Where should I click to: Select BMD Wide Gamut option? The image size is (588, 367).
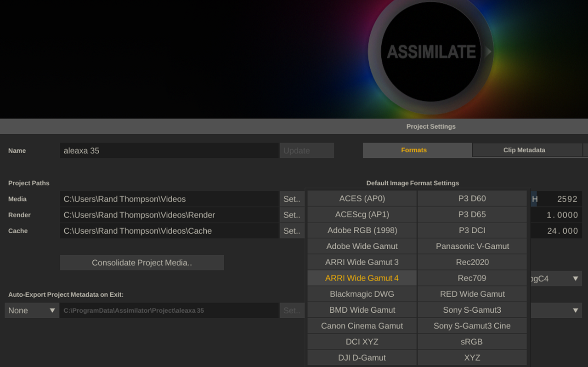pos(362,310)
